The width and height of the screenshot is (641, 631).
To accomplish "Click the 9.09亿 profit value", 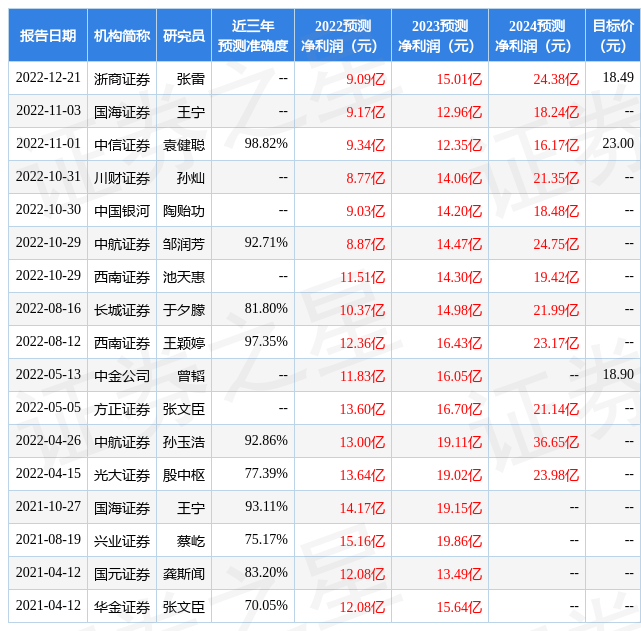I will (365, 79).
